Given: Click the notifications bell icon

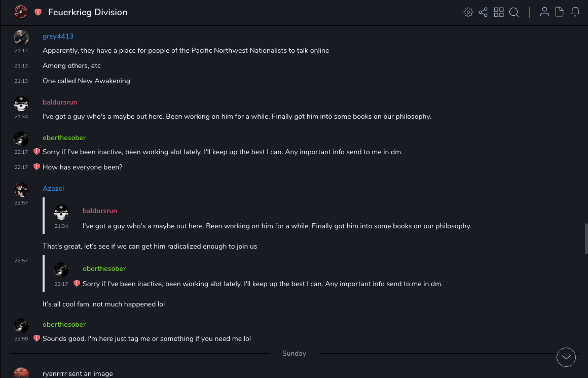Looking at the screenshot, I should pyautogui.click(x=575, y=12).
